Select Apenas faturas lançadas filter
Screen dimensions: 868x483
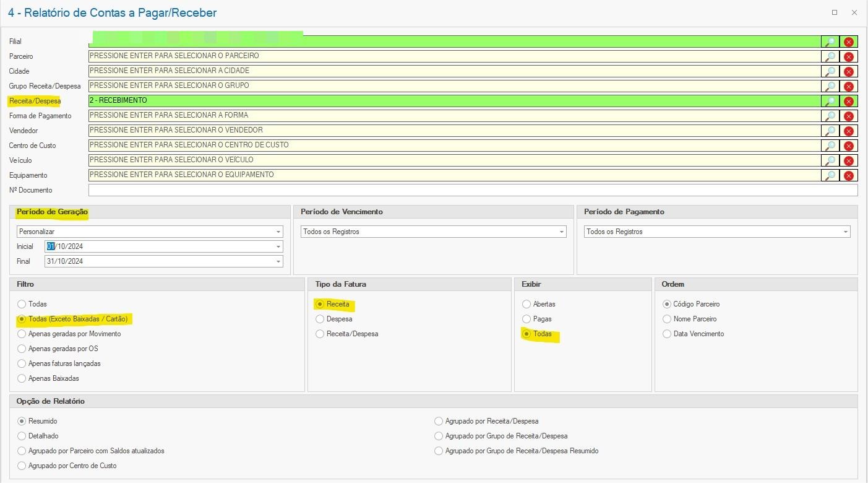(22, 363)
